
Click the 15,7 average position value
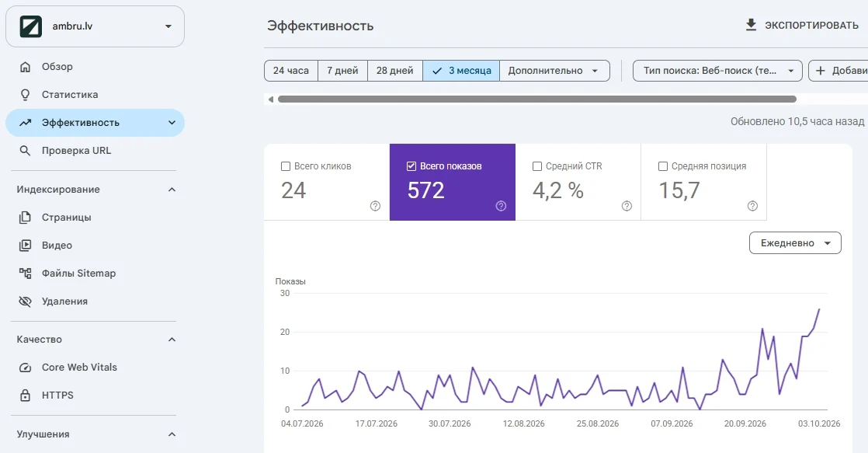pyautogui.click(x=679, y=190)
